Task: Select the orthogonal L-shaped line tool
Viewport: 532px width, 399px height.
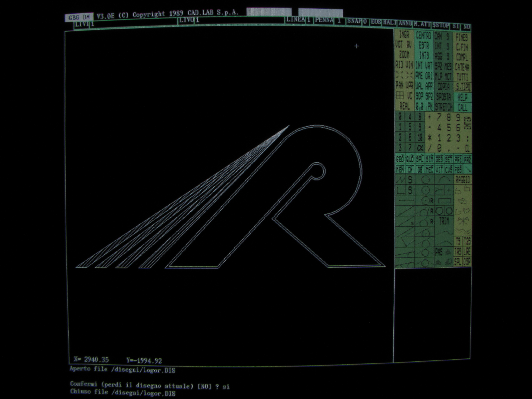Action: 400,190
